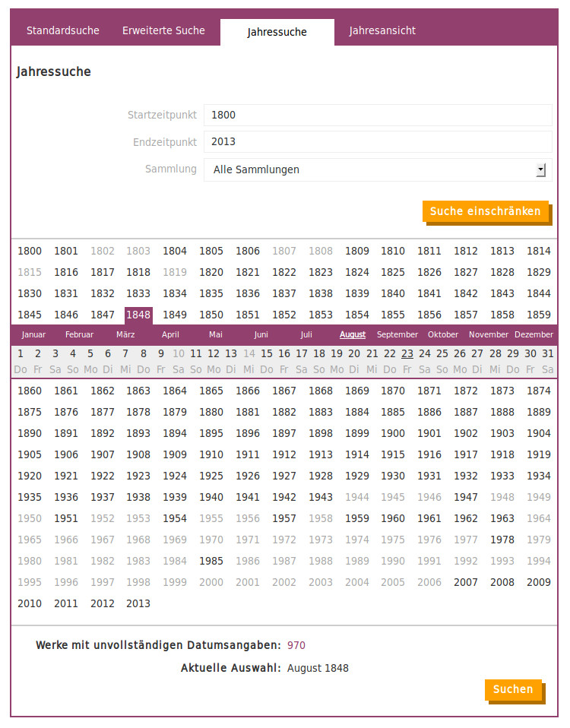Select the Jahressuche tab

click(x=277, y=32)
